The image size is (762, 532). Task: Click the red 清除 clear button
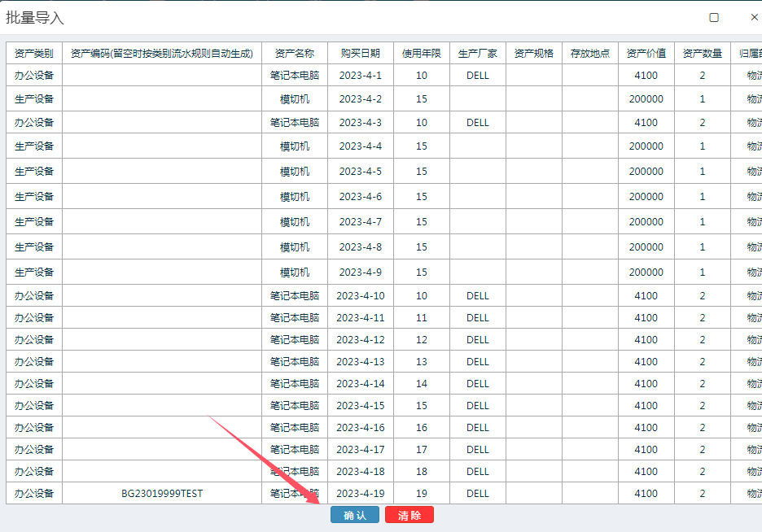point(409,515)
